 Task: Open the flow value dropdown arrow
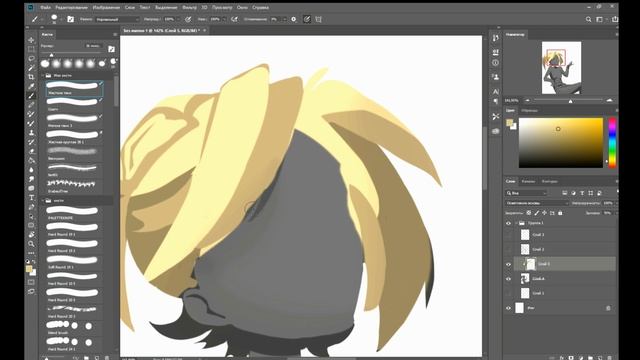point(224,19)
